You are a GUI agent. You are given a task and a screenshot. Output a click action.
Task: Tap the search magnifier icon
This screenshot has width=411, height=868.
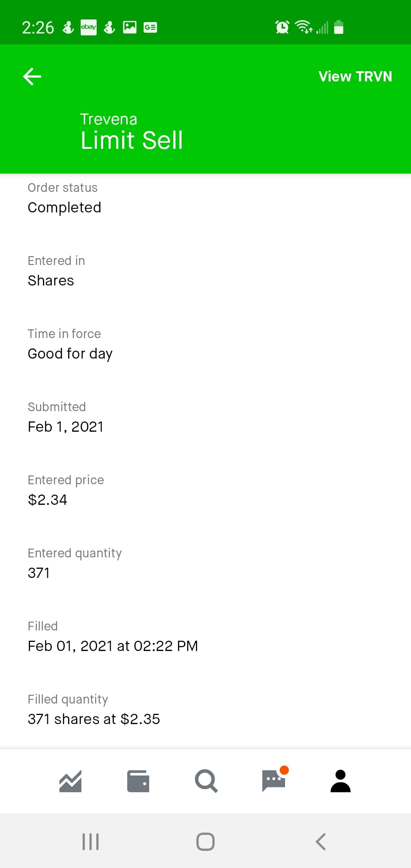click(x=206, y=781)
